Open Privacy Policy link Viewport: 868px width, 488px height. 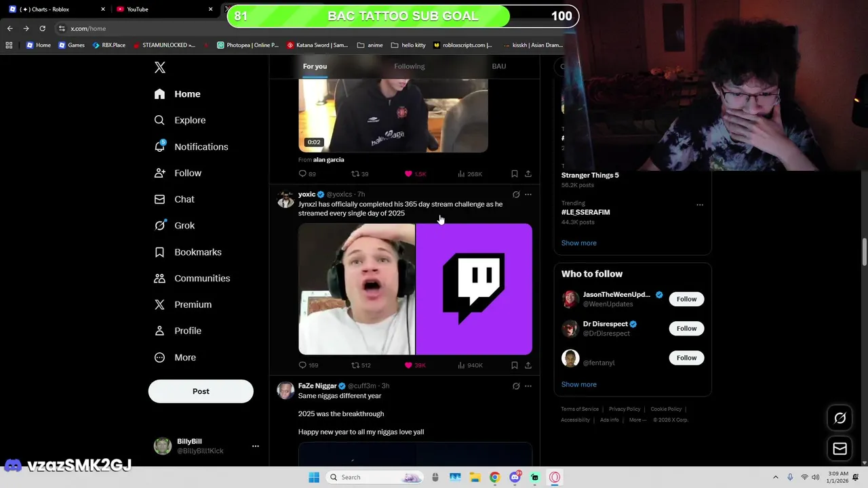coord(625,409)
